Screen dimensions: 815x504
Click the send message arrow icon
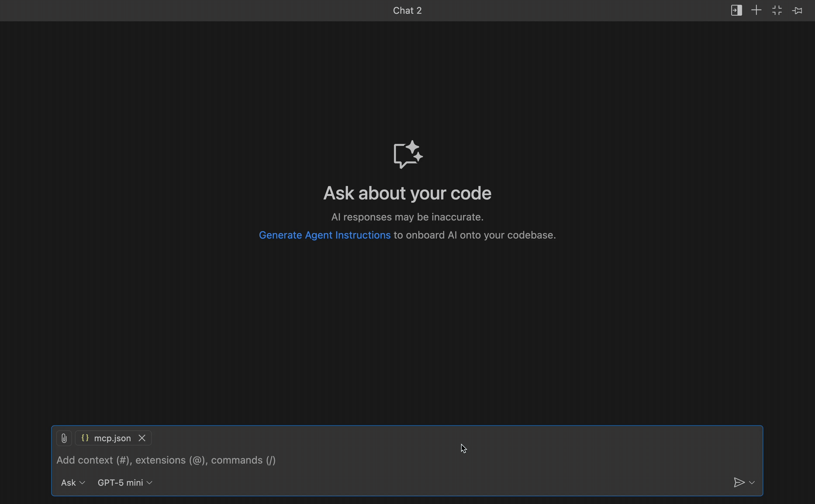coord(739,482)
